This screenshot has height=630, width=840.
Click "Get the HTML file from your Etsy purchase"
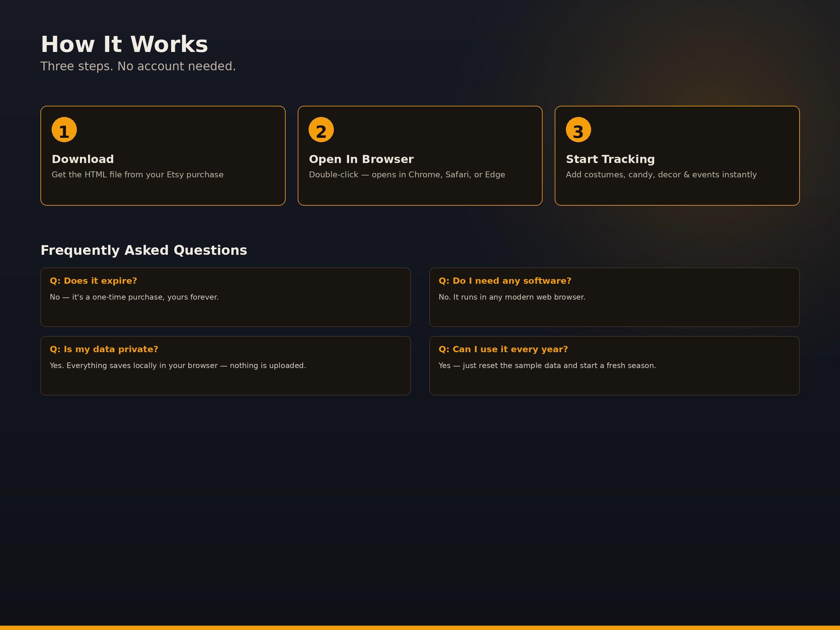[x=138, y=175]
